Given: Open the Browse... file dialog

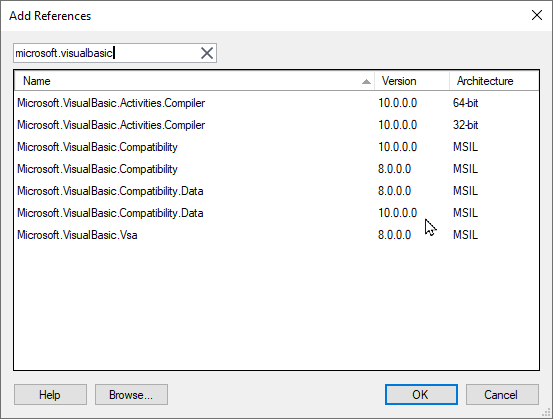Looking at the screenshot, I should click(131, 395).
